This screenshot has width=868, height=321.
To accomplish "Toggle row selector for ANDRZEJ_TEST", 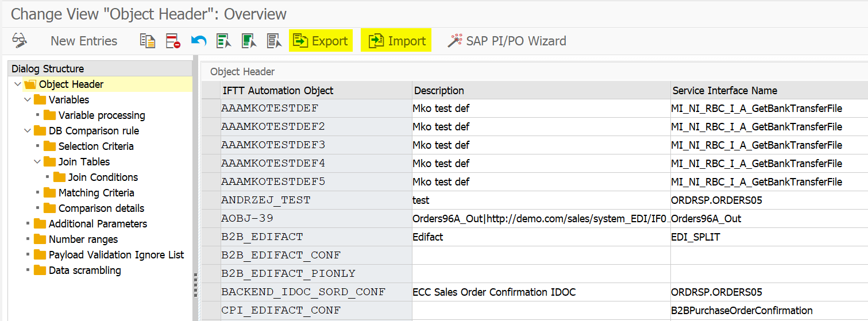I will coord(211,200).
